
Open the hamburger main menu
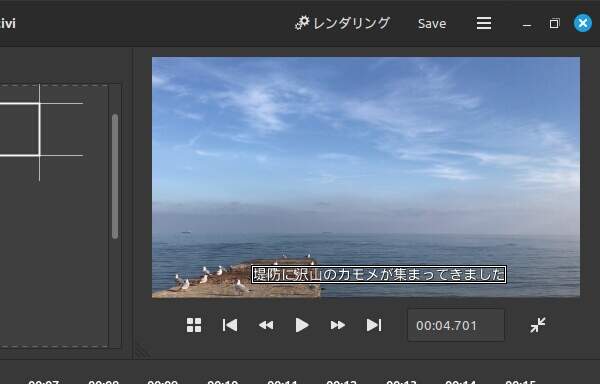484,23
